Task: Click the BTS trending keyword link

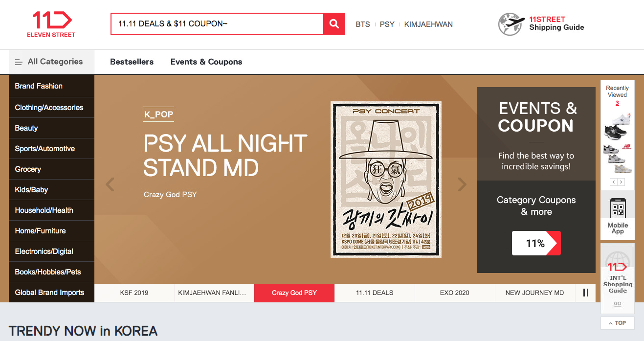Action: click(363, 24)
